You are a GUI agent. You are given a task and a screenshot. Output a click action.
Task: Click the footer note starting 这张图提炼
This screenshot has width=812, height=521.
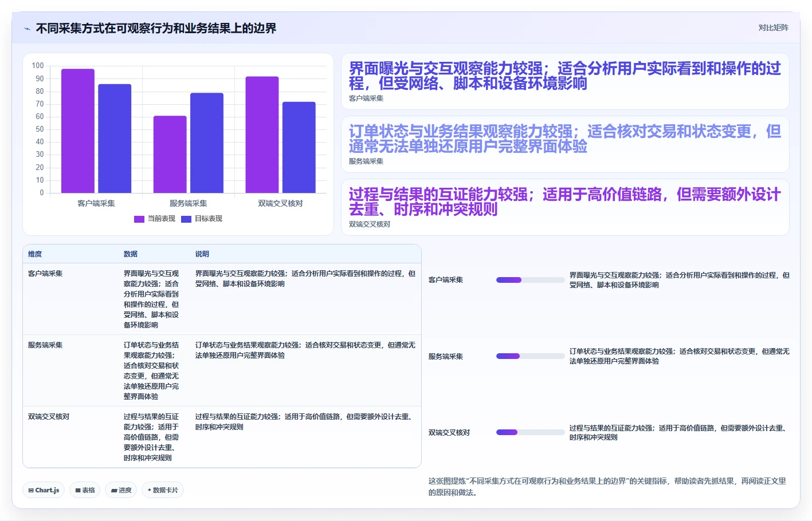[x=607, y=487]
